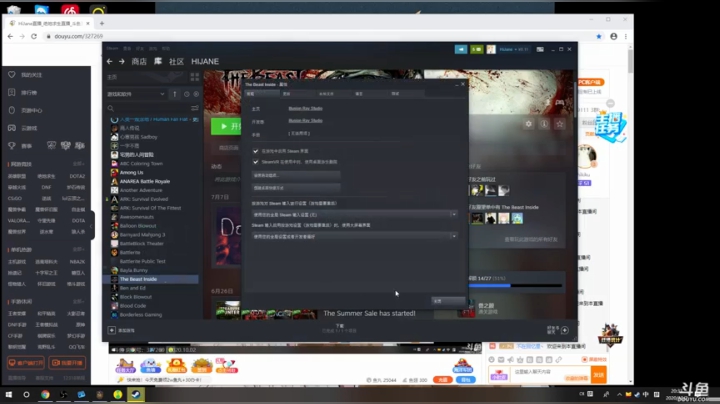Click add a game plus icon
Screen dimensions: 720x404
[112, 330]
